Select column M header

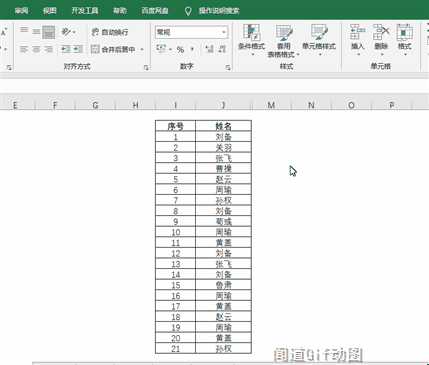[271, 105]
